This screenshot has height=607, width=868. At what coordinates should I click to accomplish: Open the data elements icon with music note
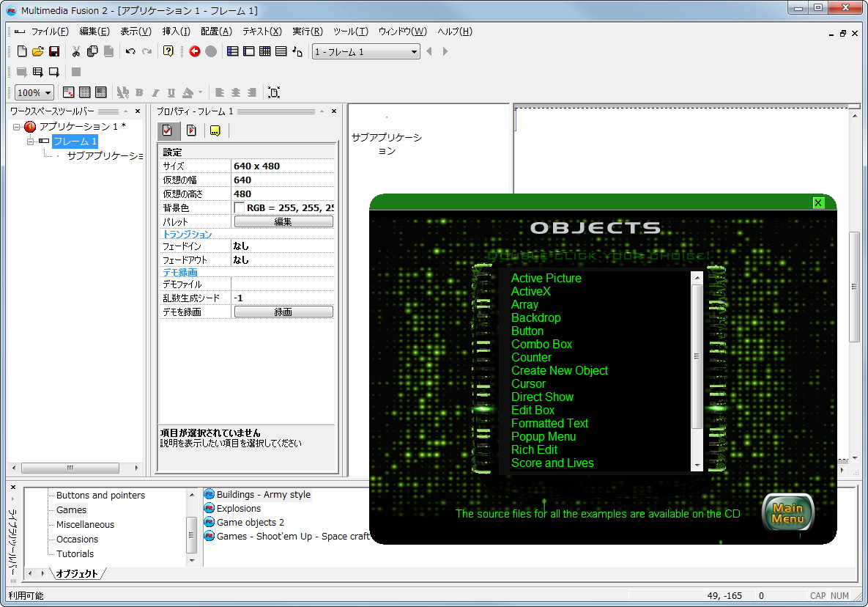point(297,51)
